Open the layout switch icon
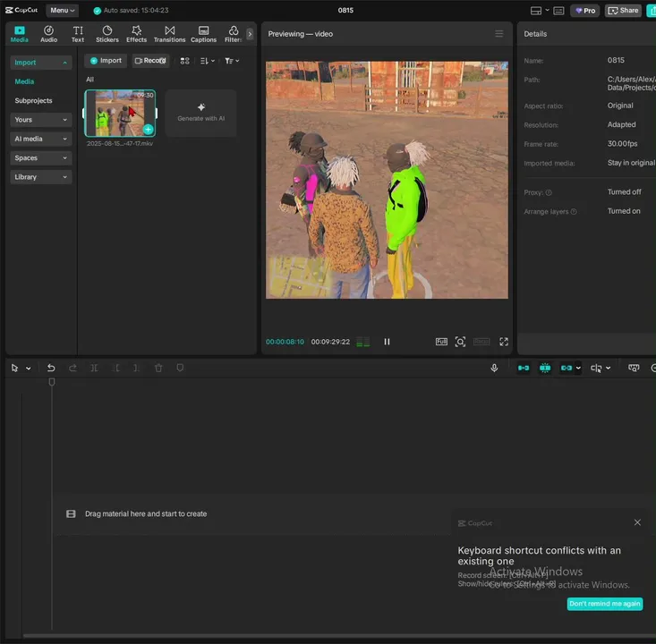The image size is (656, 644). point(536,11)
